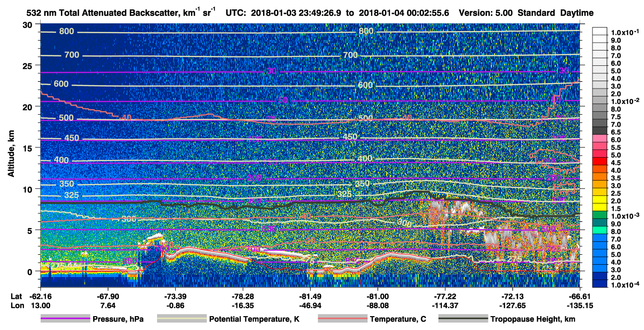This screenshot has width=644, height=330.
Task: Click the 'Potential Temperature, K' legend label
Action: tap(255, 319)
